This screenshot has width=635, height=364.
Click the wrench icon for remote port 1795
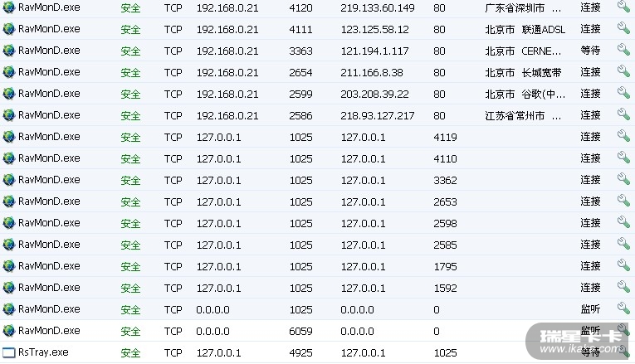pyautogui.click(x=623, y=265)
